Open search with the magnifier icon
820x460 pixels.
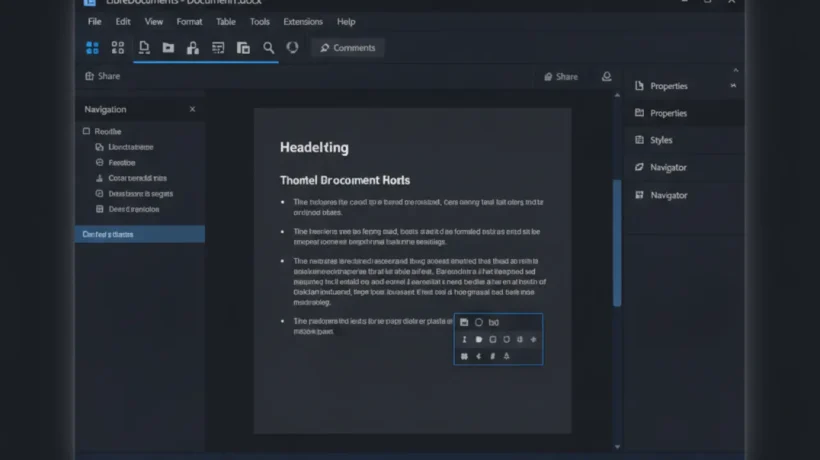268,48
